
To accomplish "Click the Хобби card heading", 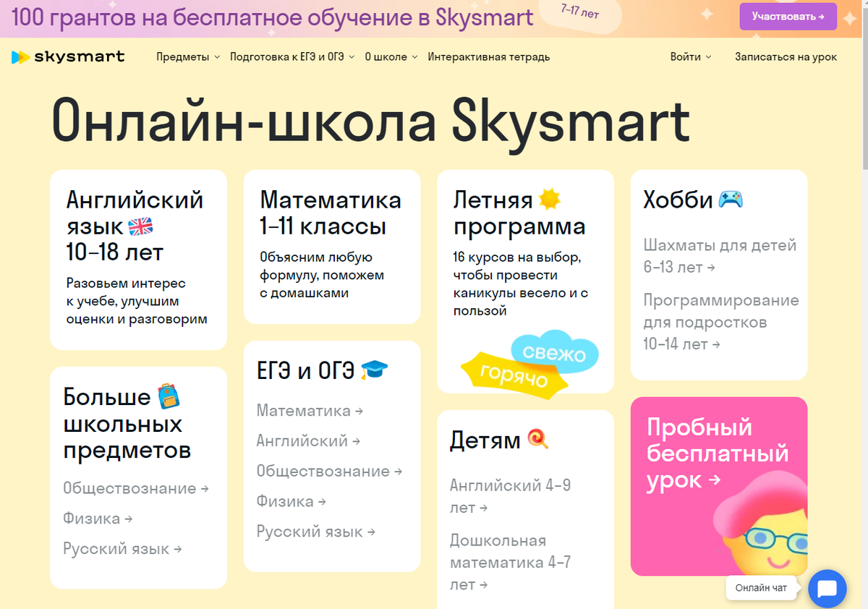I will coord(678,200).
